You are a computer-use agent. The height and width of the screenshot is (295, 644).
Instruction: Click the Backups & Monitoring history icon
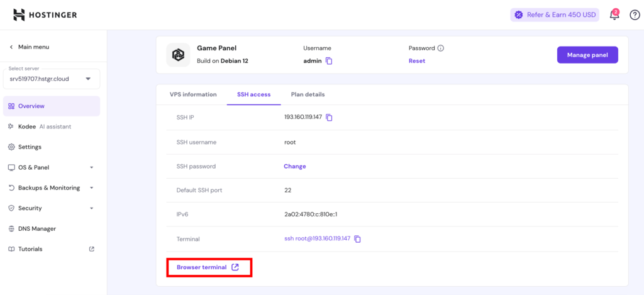(11, 188)
